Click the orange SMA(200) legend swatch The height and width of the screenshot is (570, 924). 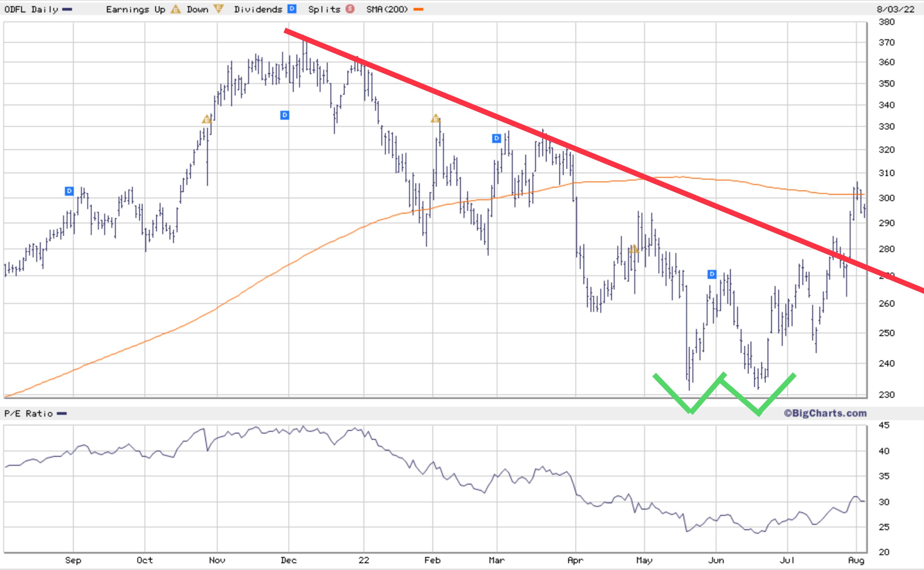pyautogui.click(x=418, y=10)
